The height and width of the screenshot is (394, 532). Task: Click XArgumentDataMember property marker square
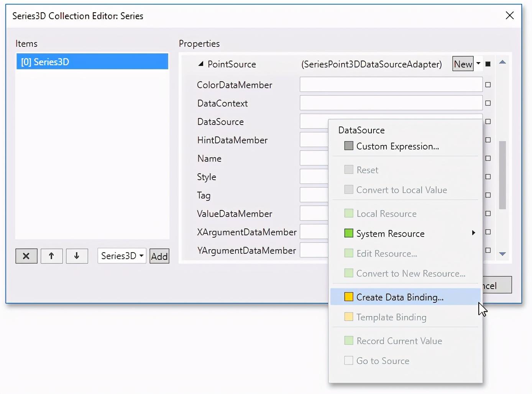pyautogui.click(x=488, y=232)
